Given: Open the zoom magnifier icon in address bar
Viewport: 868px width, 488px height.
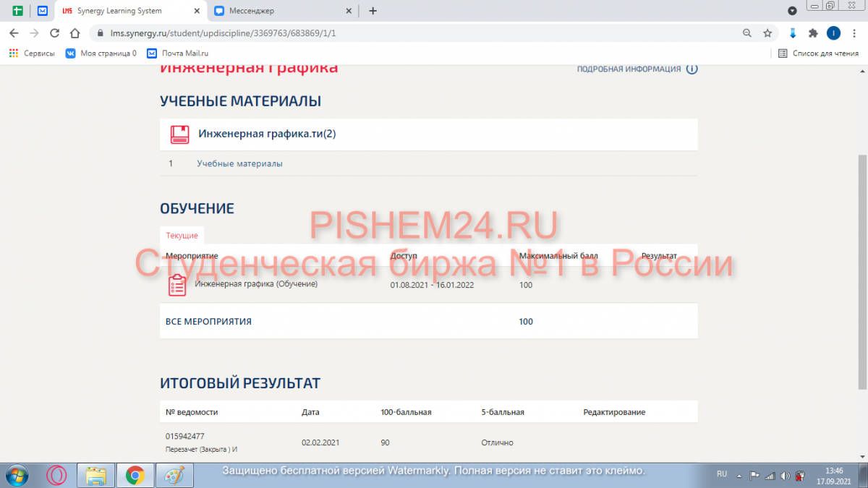Looking at the screenshot, I should coord(747,33).
